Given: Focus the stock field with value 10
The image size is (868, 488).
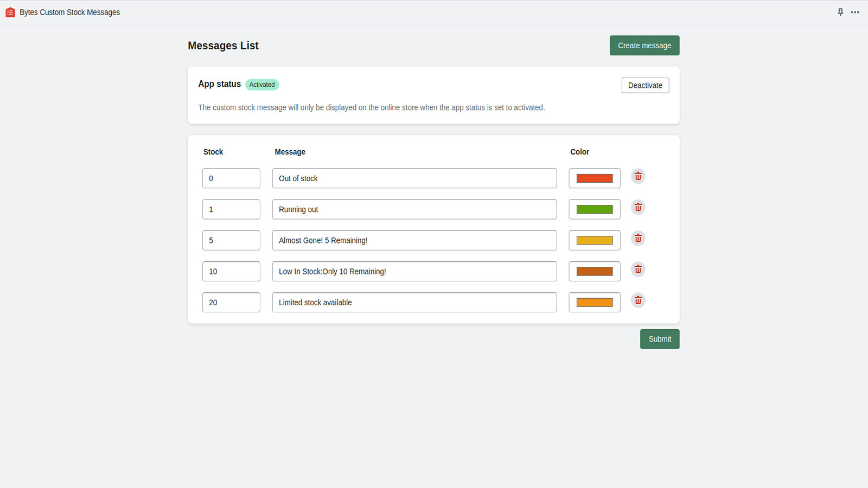Looking at the screenshot, I should pyautogui.click(x=231, y=271).
